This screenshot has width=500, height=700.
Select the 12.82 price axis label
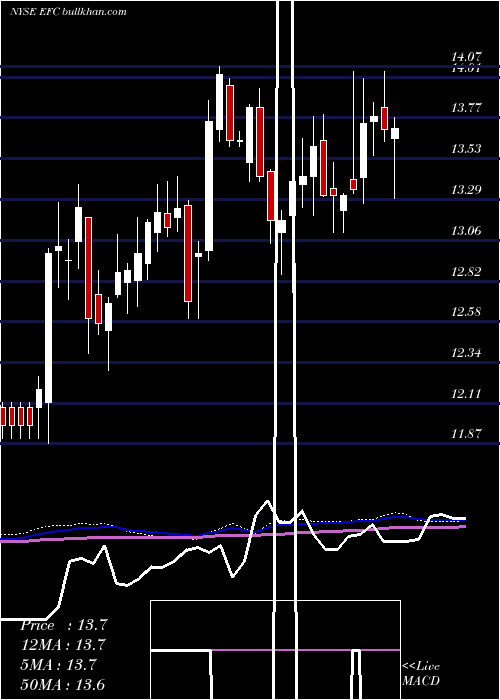[x=466, y=272]
